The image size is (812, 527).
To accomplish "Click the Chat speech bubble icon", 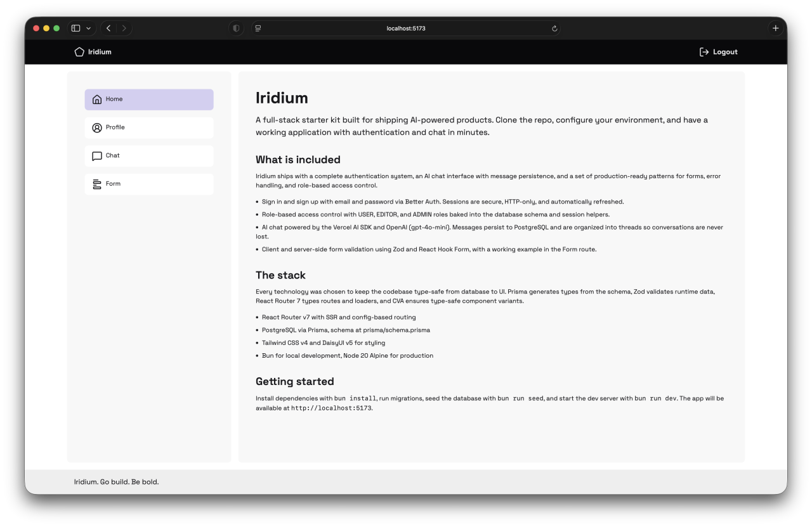I will click(97, 155).
